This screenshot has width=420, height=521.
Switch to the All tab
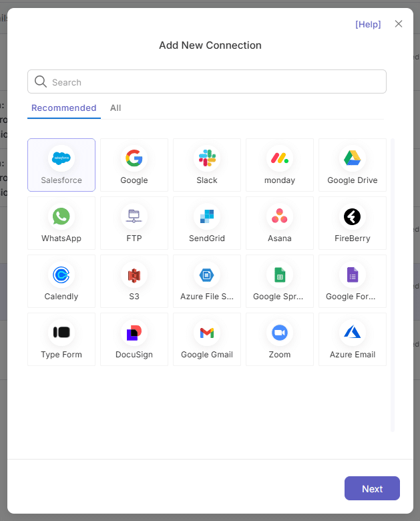[x=116, y=108]
